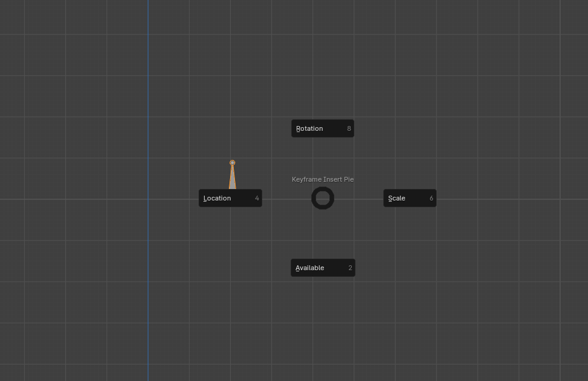The image size is (588, 381).
Task: Click the 2 shortcut hint beside Available
Action: click(x=350, y=268)
